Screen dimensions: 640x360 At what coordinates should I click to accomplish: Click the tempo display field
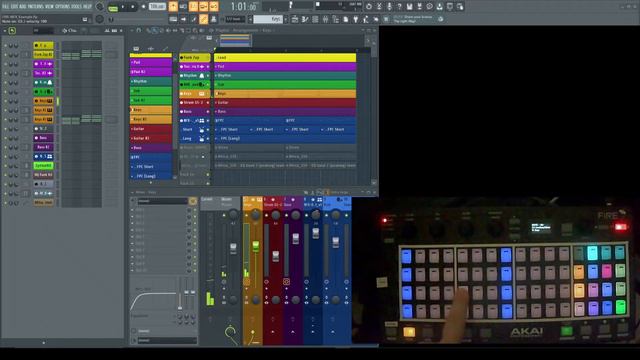pyautogui.click(x=157, y=7)
